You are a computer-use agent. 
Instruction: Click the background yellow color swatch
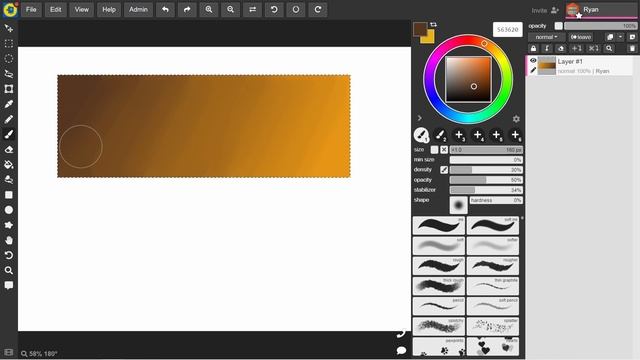point(429,39)
